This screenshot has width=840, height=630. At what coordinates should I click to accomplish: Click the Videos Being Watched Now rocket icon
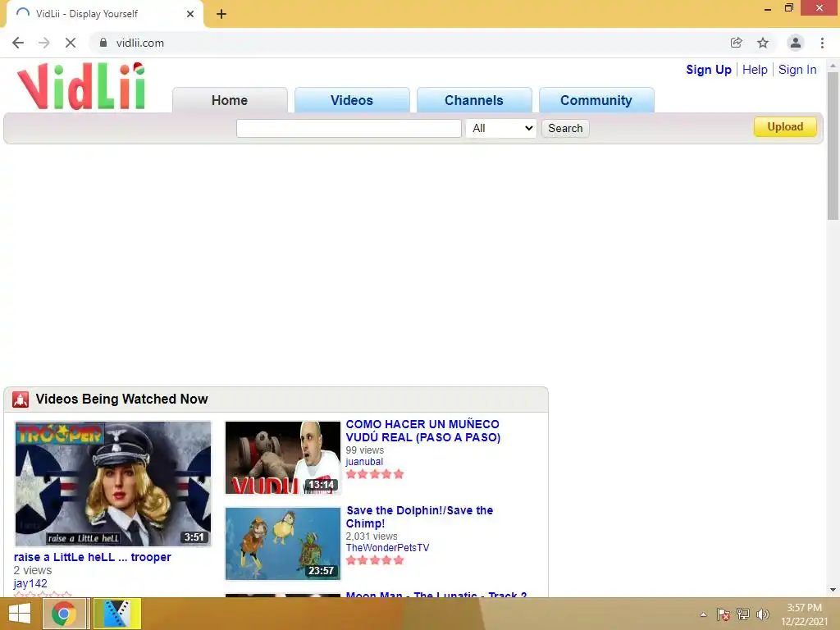click(21, 399)
